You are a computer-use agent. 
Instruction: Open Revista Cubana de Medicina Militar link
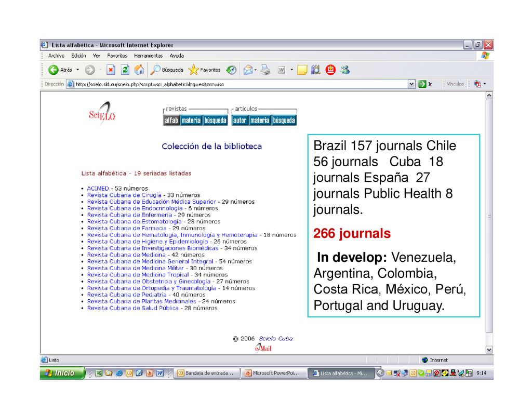pos(136,268)
